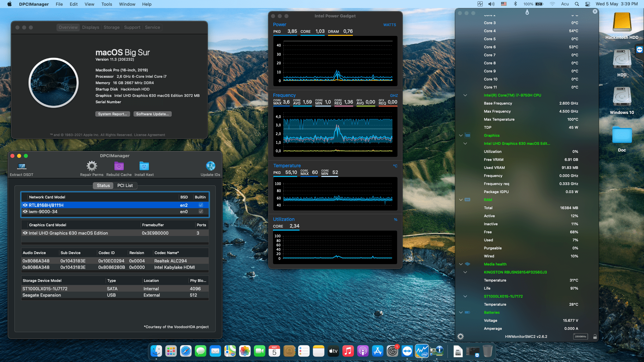Open System Preferences from the Dock
This screenshot has height=362, width=644.
click(x=392, y=351)
